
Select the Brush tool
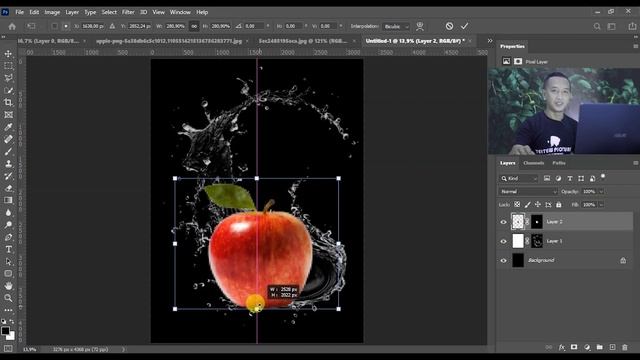[8, 151]
